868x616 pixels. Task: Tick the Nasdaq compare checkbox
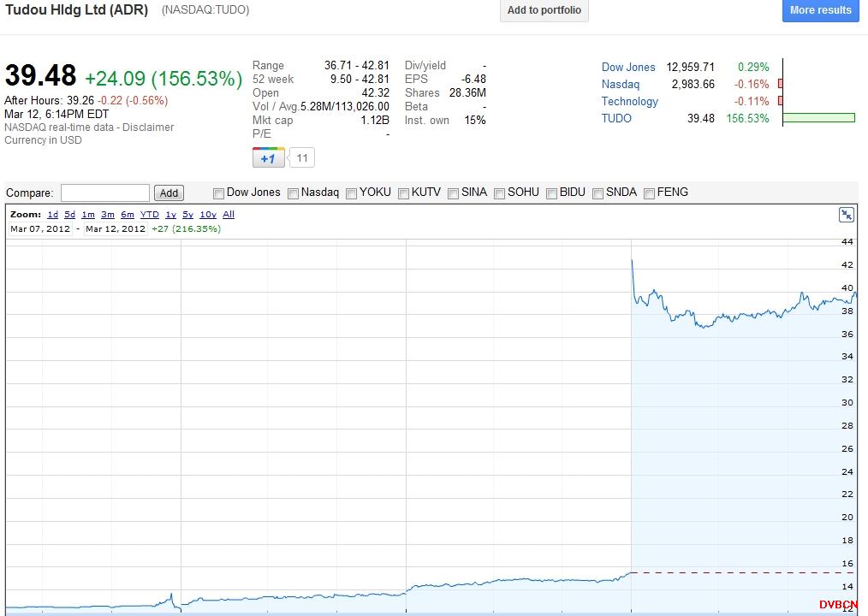click(294, 193)
